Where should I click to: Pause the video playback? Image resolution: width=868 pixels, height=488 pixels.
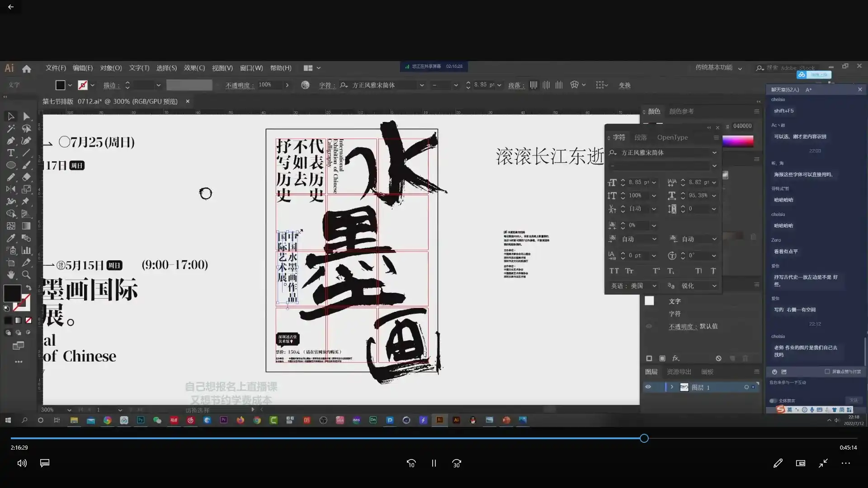(434, 463)
